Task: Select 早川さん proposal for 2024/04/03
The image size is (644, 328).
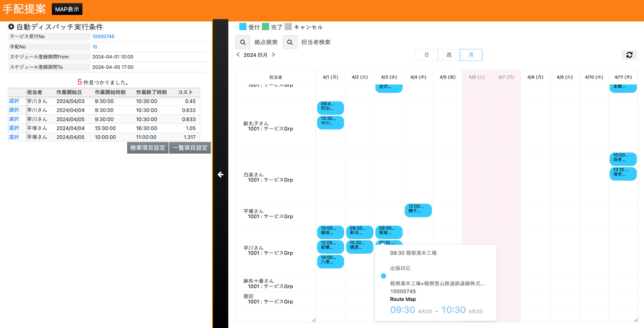Action: point(14,101)
